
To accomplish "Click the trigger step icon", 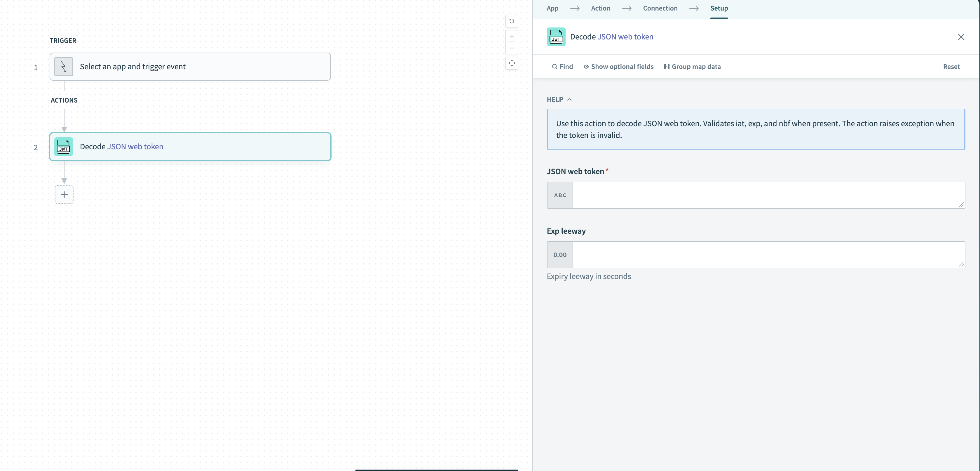I will click(x=63, y=66).
